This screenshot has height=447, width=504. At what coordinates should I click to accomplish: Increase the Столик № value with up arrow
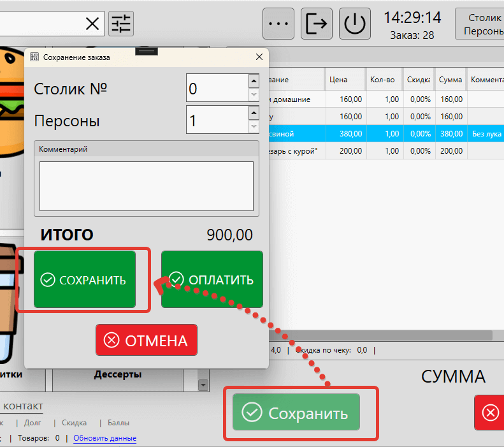coord(254,81)
